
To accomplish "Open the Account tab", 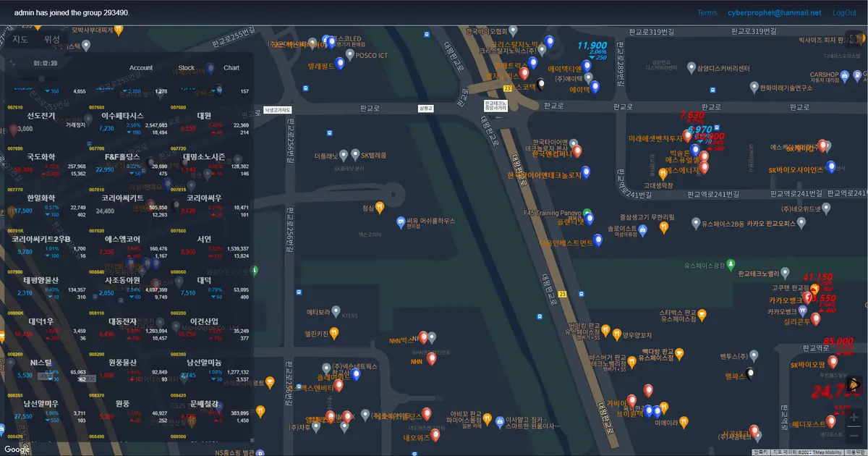I will tap(141, 68).
